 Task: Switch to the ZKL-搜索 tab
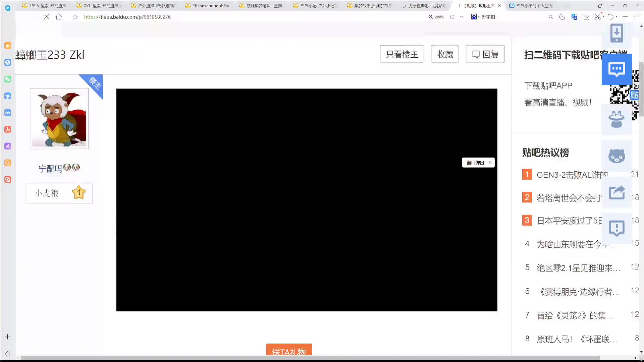point(99,5)
